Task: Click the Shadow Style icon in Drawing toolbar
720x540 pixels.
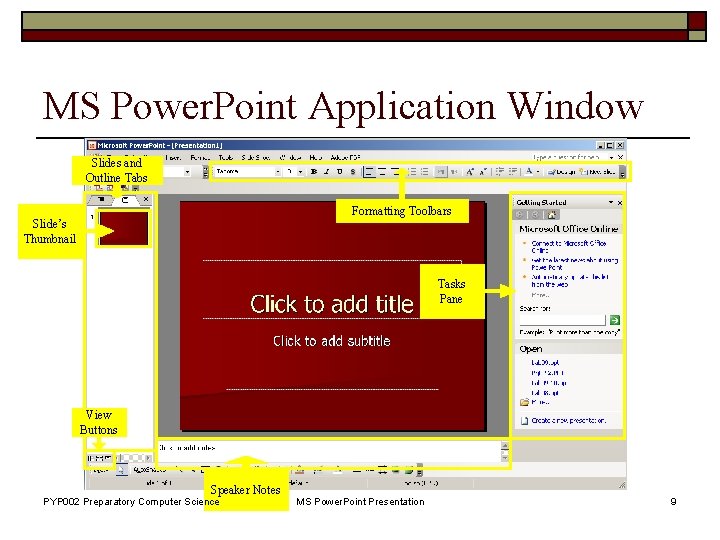Action: tap(395, 470)
